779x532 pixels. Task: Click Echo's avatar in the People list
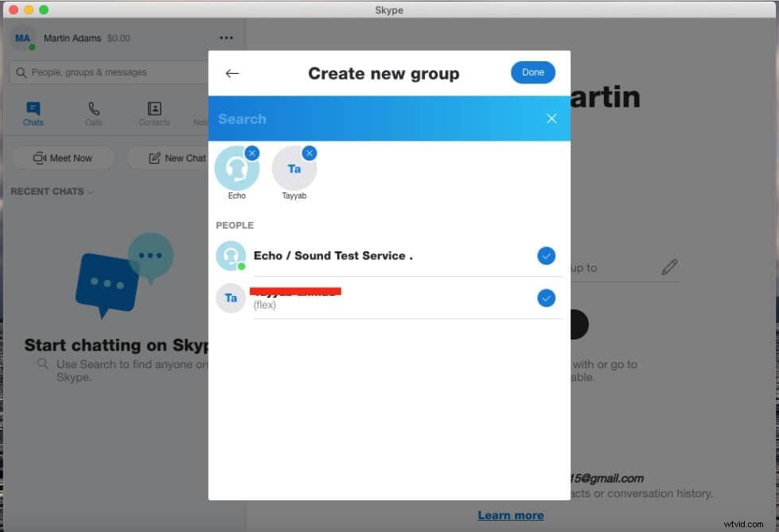tap(231, 255)
